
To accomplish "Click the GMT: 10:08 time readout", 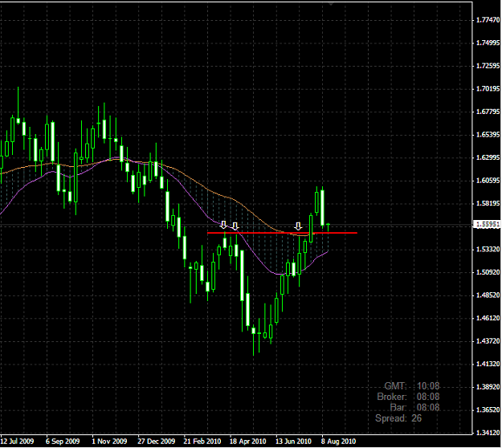I will [412, 386].
